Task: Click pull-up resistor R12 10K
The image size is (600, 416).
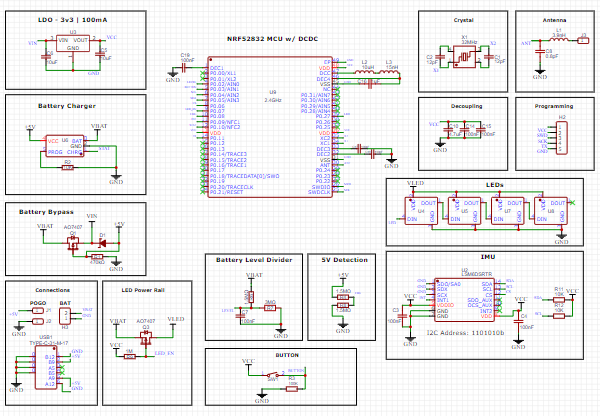Action: (x=559, y=316)
